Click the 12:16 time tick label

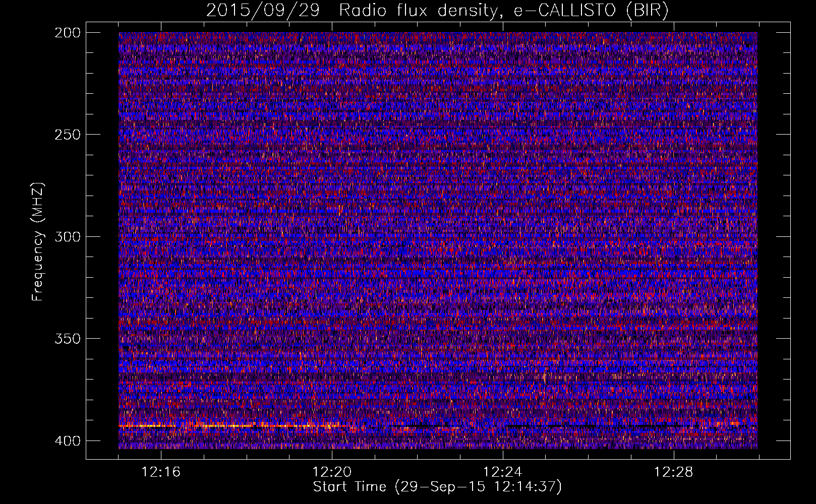(x=161, y=472)
